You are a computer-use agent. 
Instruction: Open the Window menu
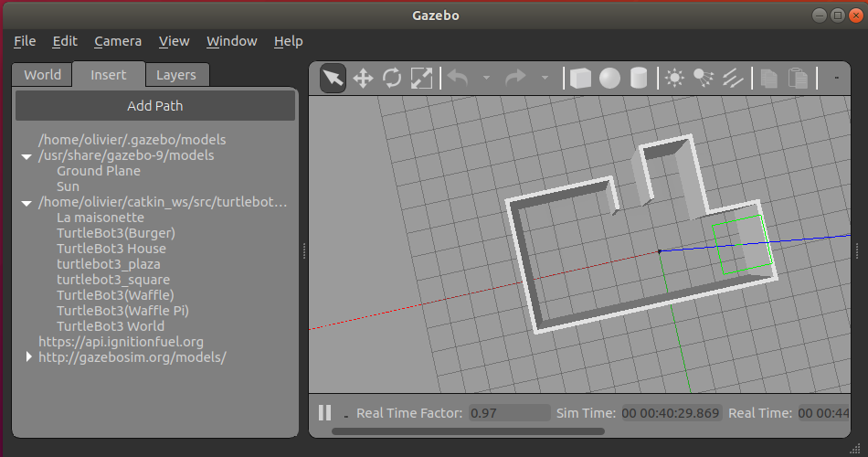click(231, 41)
